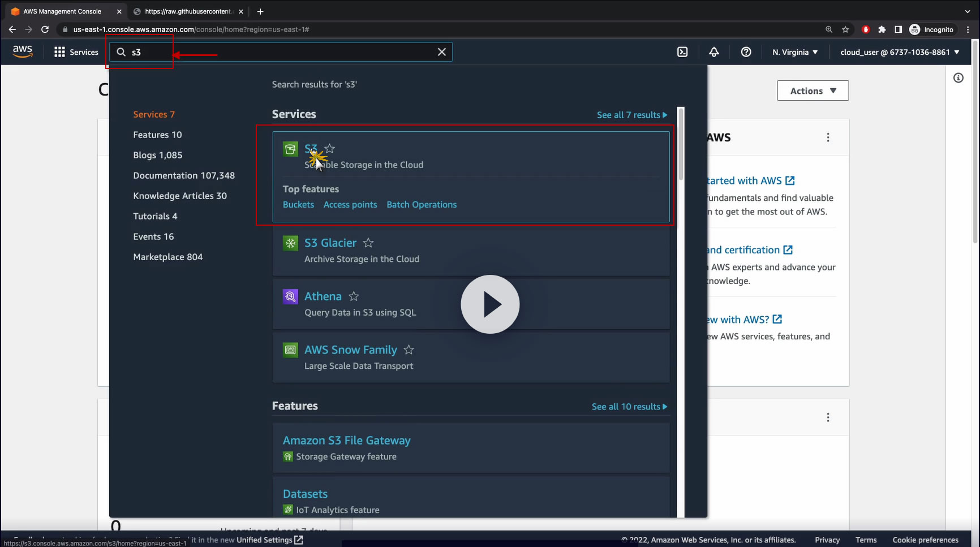See all 7 services results
The image size is (980, 547).
tap(632, 115)
